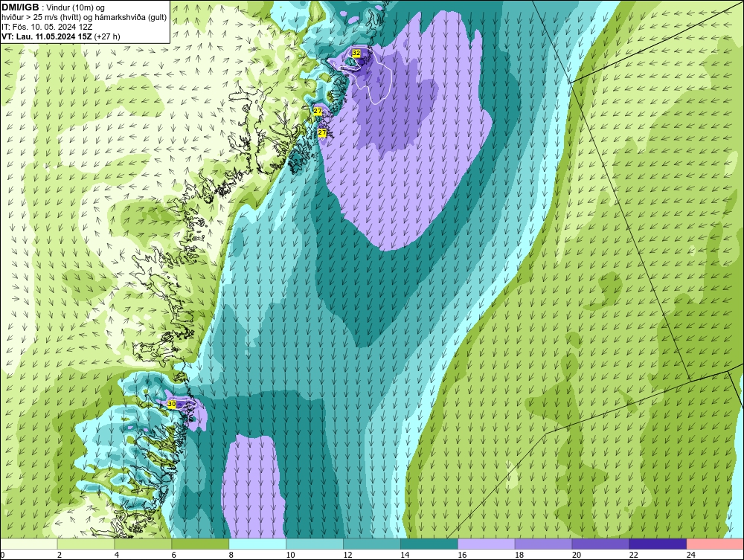
Task: Click the light green 2–4 m/s legend swatch
Action: [86, 544]
